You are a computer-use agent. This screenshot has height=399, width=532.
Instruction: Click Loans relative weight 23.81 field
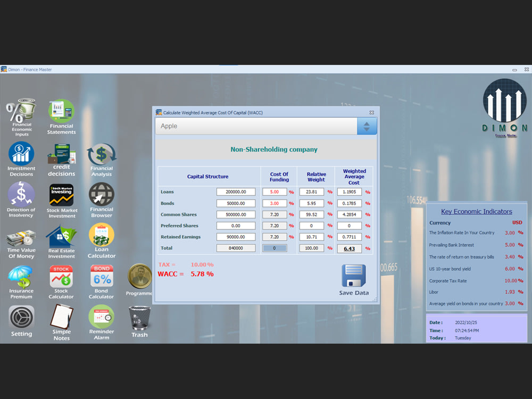tap(311, 192)
